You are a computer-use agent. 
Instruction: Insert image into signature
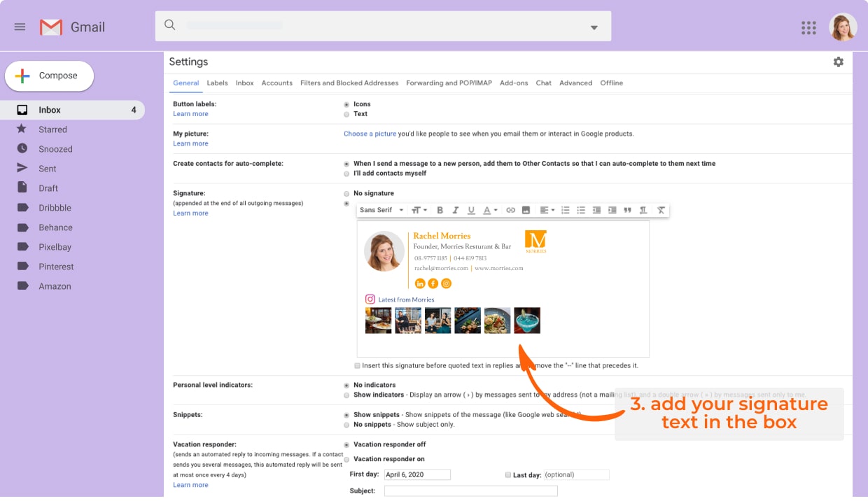pyautogui.click(x=526, y=210)
